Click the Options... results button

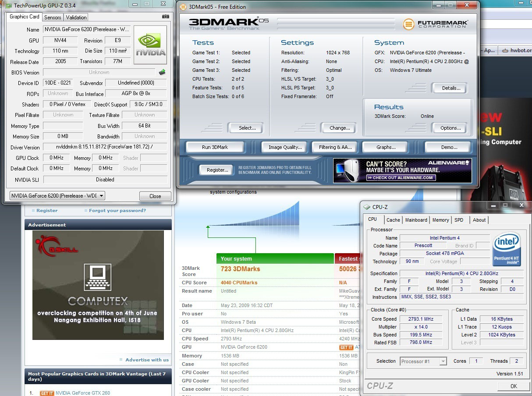click(450, 128)
